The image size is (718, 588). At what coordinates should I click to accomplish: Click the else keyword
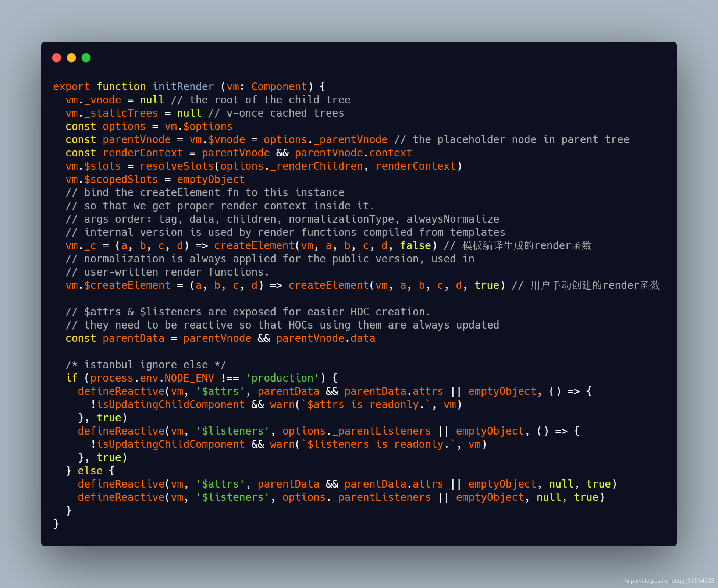pos(90,471)
